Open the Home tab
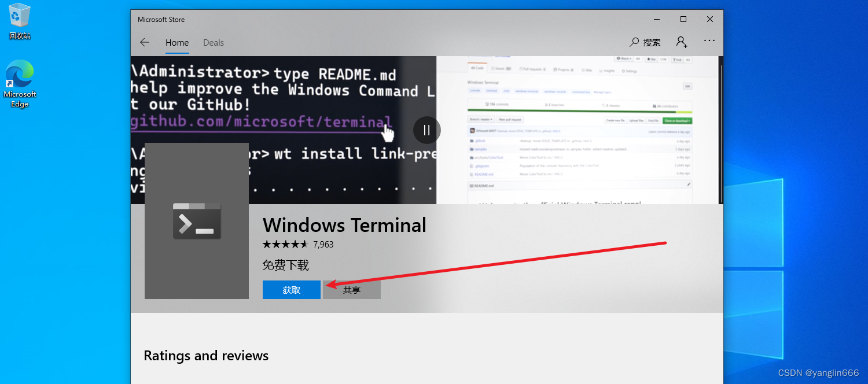This screenshot has width=868, height=384. pos(177,43)
